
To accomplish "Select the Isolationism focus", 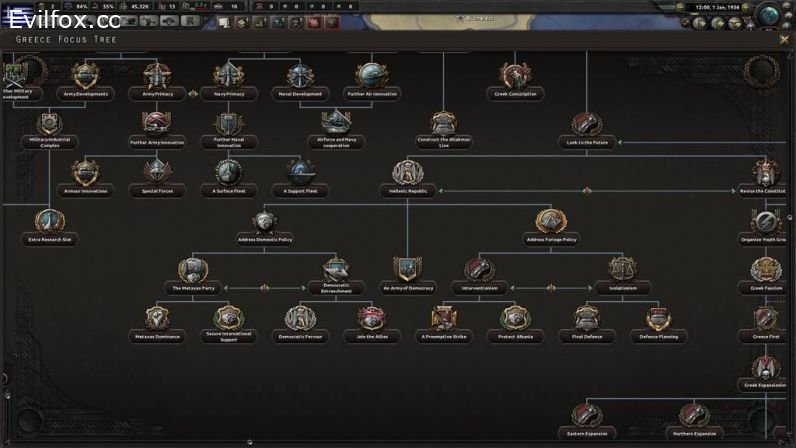I will (622, 270).
